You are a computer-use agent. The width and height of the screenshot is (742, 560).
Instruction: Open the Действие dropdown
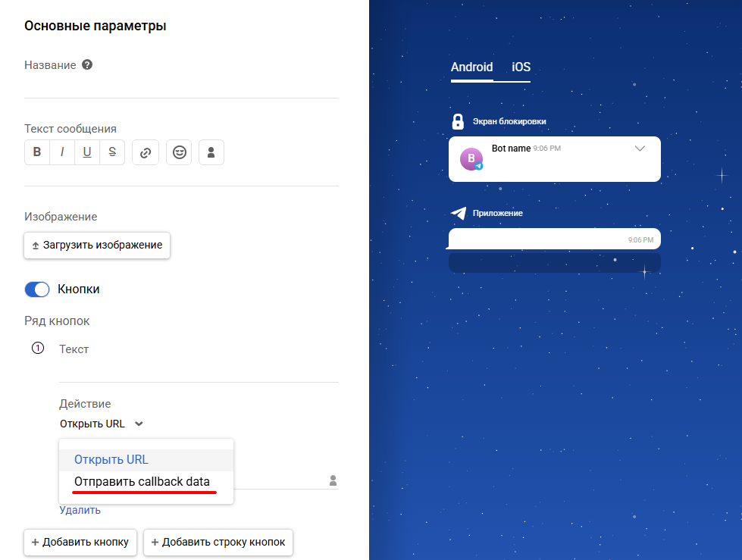pyautogui.click(x=102, y=424)
